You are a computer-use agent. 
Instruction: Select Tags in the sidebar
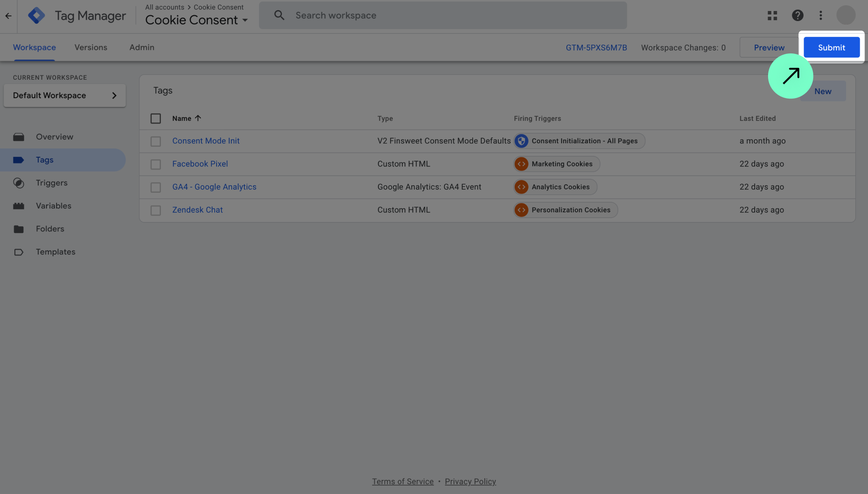pyautogui.click(x=63, y=160)
